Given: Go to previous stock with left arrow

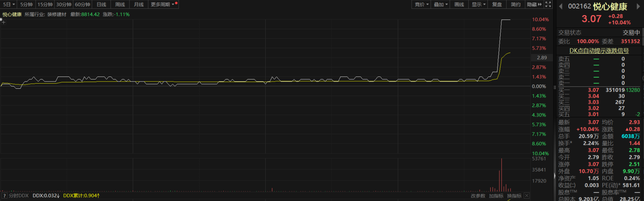Looking at the screenshot, I should [x=561, y=6].
